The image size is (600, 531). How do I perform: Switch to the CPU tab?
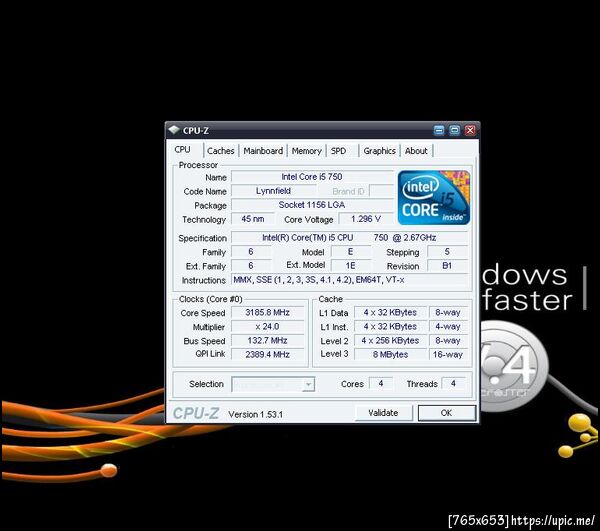tap(183, 150)
